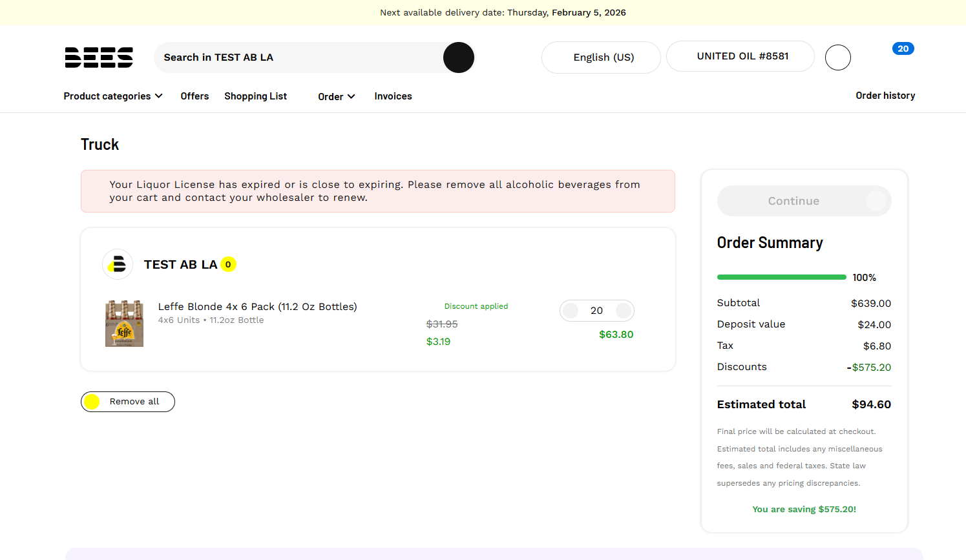Click the discounted $3.19 unit price
This screenshot has height=560, width=966.
tap(438, 342)
